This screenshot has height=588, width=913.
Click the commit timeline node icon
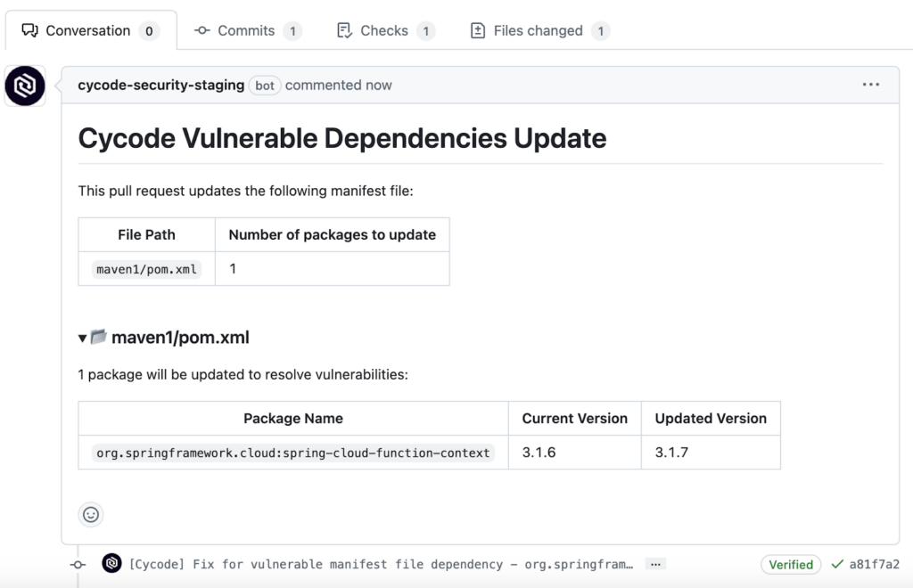coord(78,564)
